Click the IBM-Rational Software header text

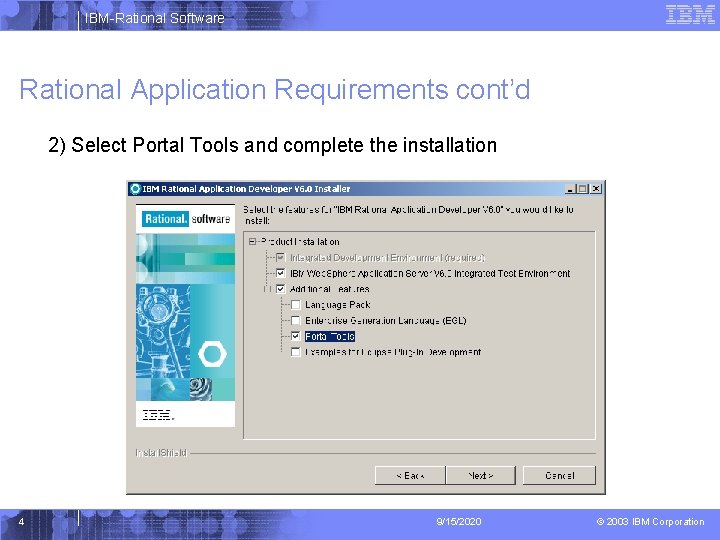(x=154, y=18)
